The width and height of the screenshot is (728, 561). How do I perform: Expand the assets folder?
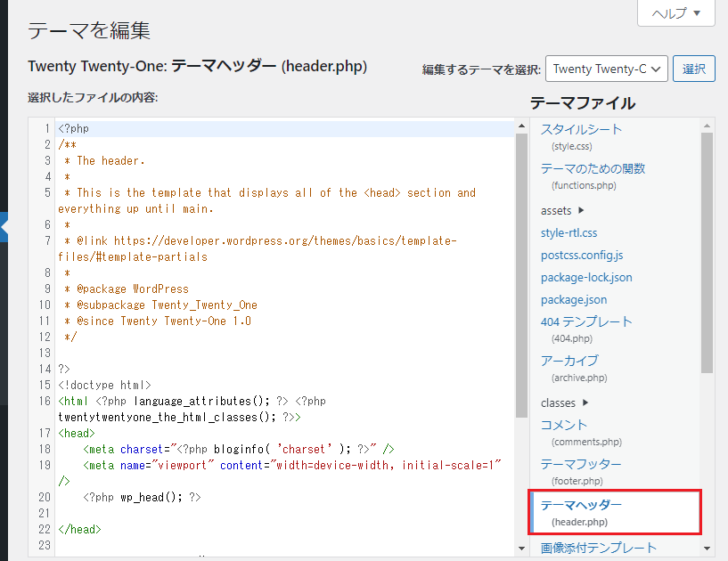[562, 211]
